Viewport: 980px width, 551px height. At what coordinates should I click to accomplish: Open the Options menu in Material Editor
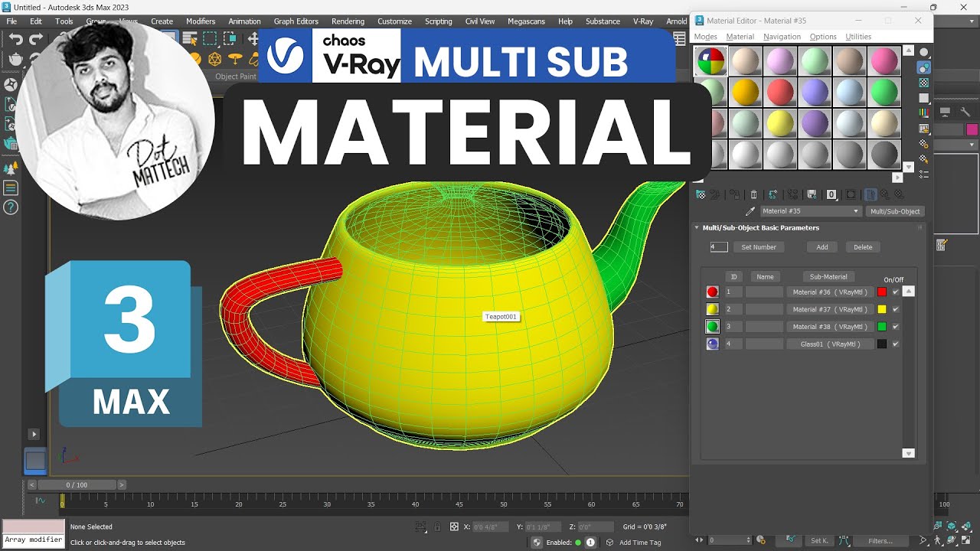coord(823,37)
